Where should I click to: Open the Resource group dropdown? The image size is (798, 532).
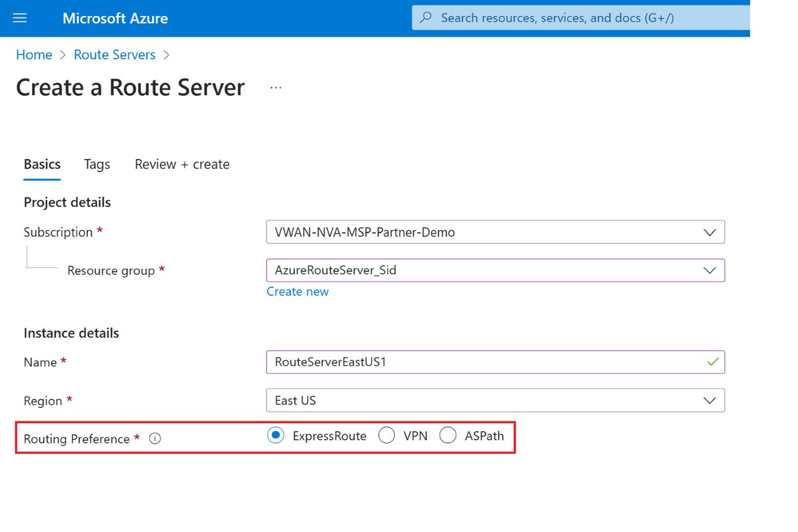(x=495, y=270)
